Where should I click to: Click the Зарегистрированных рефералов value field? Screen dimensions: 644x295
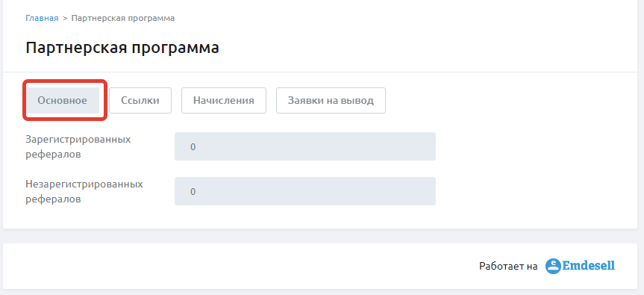click(x=305, y=146)
